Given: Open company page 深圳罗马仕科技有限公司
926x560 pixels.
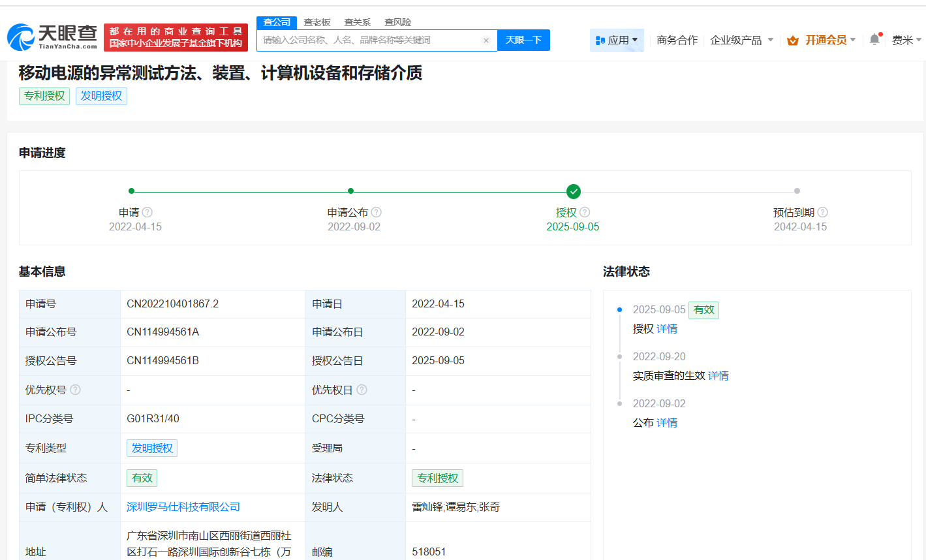Looking at the screenshot, I should [x=184, y=506].
